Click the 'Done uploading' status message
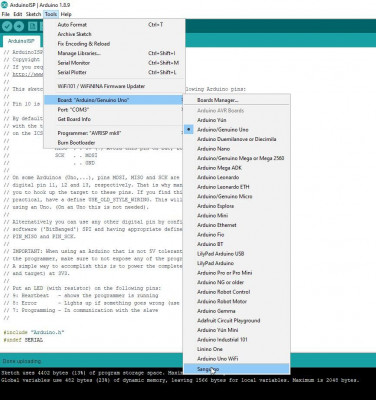Viewport: 376px width, 400px height. click(x=22, y=361)
